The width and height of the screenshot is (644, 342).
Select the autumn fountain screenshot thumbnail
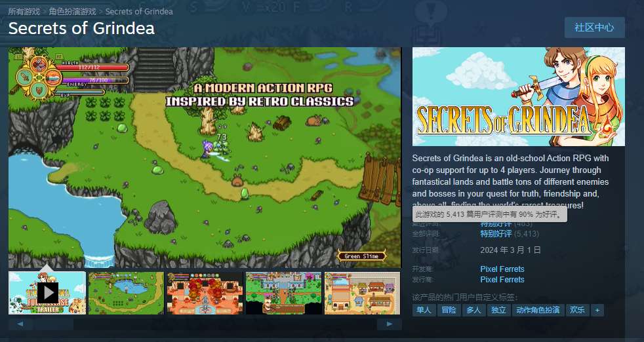pyautogui.click(x=205, y=293)
